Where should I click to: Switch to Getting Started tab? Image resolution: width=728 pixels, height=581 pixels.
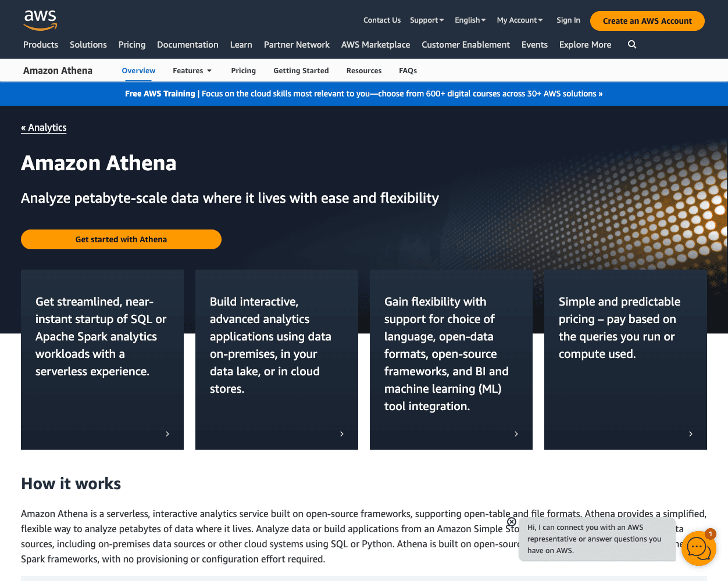pyautogui.click(x=301, y=71)
